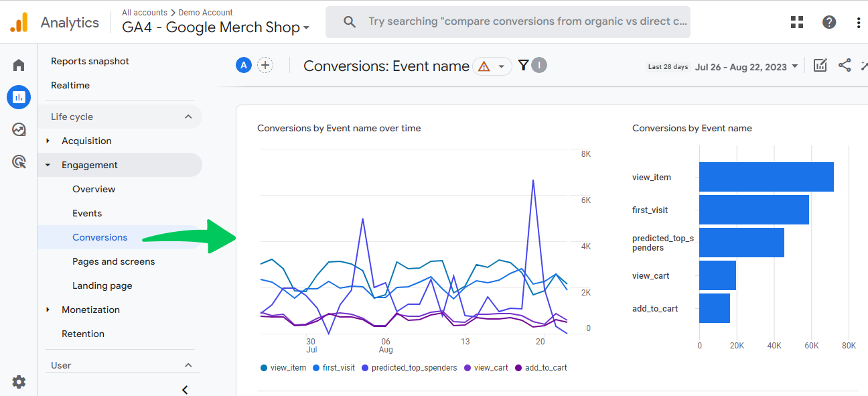Click the All Users segment badge A
Viewport: 868px width, 396px height.
(x=244, y=65)
